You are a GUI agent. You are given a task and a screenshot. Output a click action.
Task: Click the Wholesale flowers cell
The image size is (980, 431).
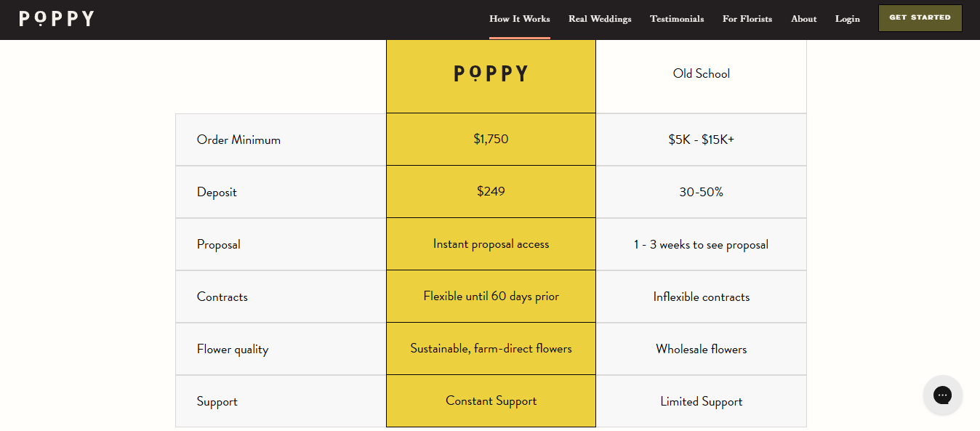702,349
